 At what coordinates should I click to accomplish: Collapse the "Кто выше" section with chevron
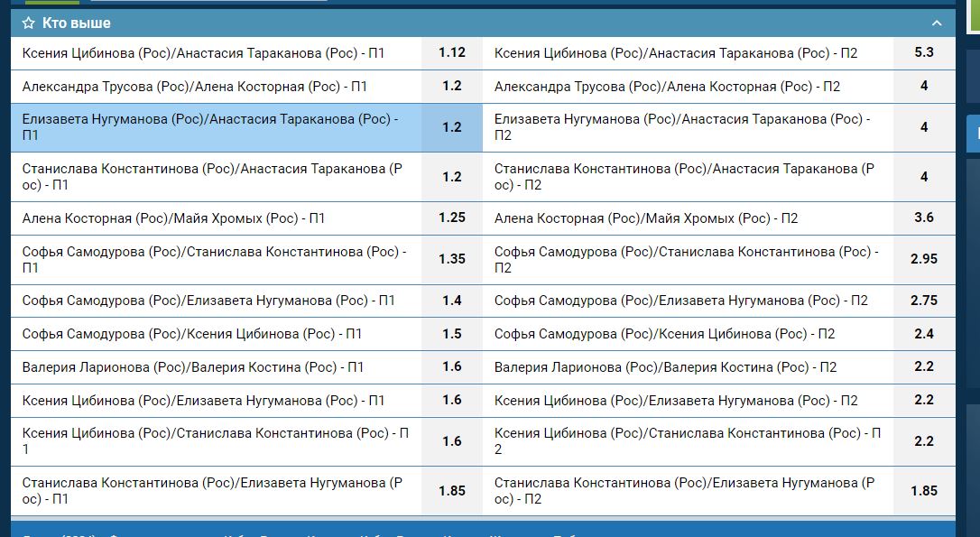[x=937, y=23]
